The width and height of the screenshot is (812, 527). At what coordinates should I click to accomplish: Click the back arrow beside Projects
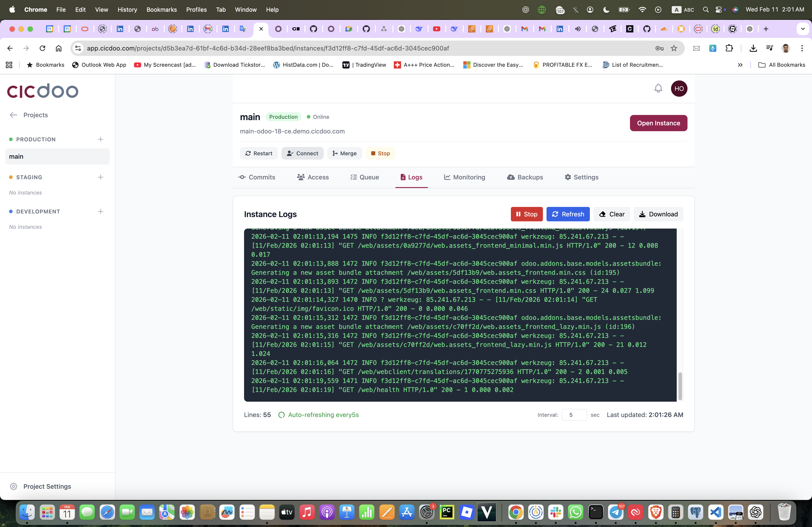(x=13, y=115)
